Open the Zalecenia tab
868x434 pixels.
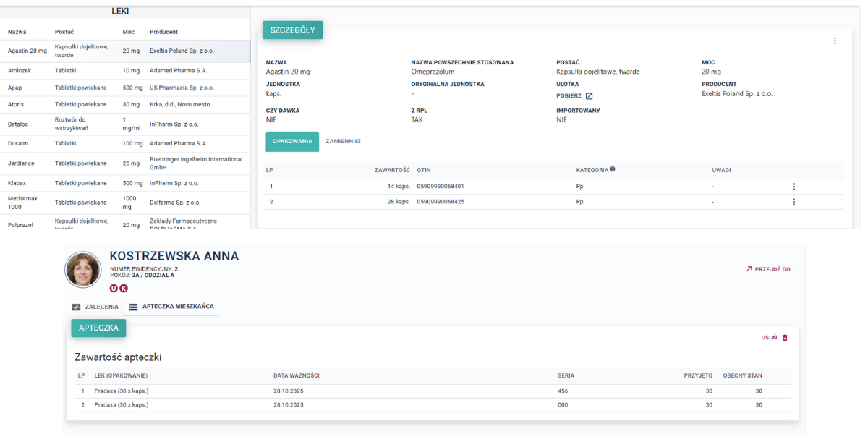click(95, 307)
